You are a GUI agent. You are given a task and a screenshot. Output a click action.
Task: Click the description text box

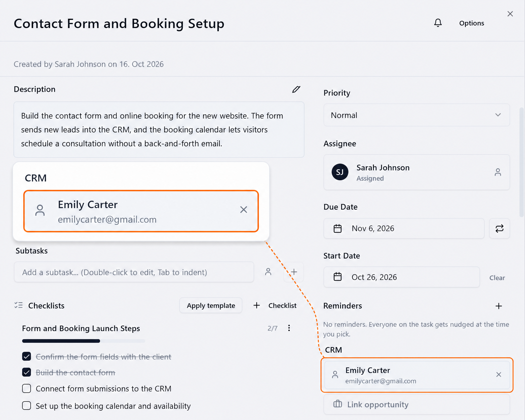[x=159, y=130]
